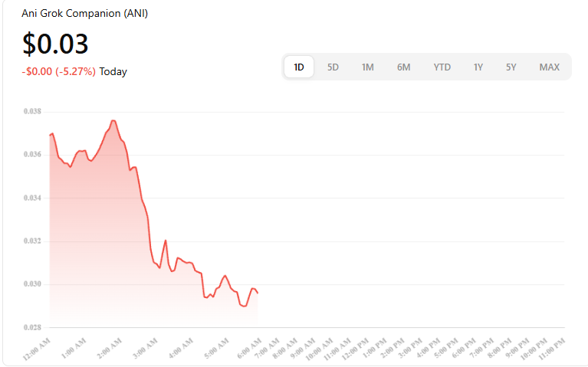The height and width of the screenshot is (367, 588).
Task: Click the Ani Grok Companion (ANI) title
Action: (85, 14)
